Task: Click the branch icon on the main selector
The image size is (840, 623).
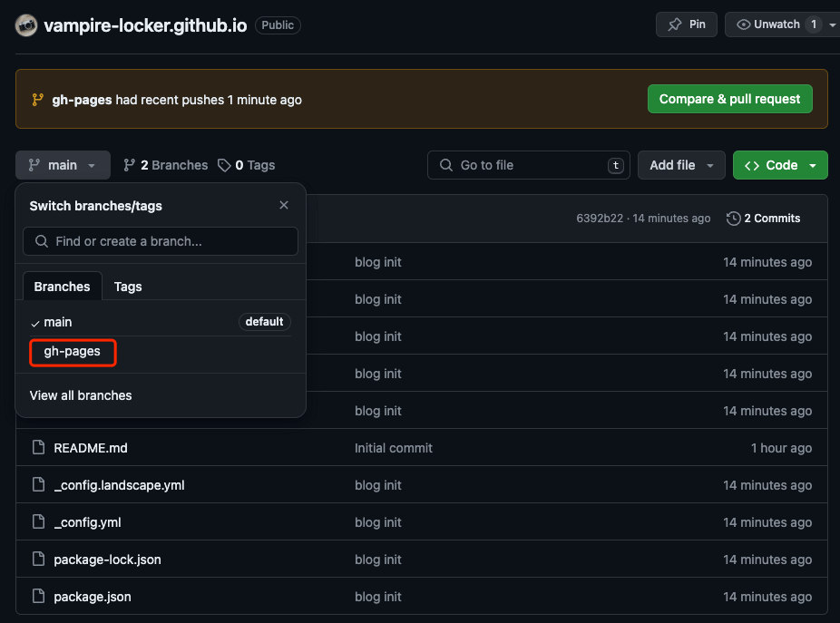Action: pos(34,165)
